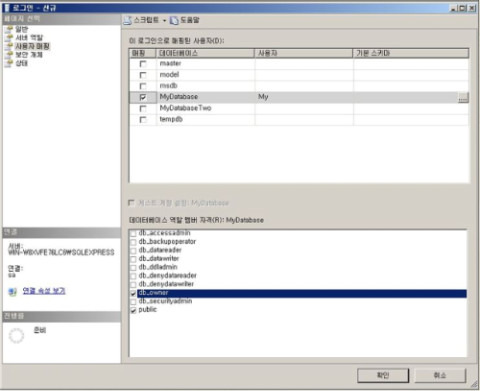Image resolution: width=480 pixels, height=391 pixels.
Task: Uncheck the MyDatabase mapping box
Action: tap(143, 97)
